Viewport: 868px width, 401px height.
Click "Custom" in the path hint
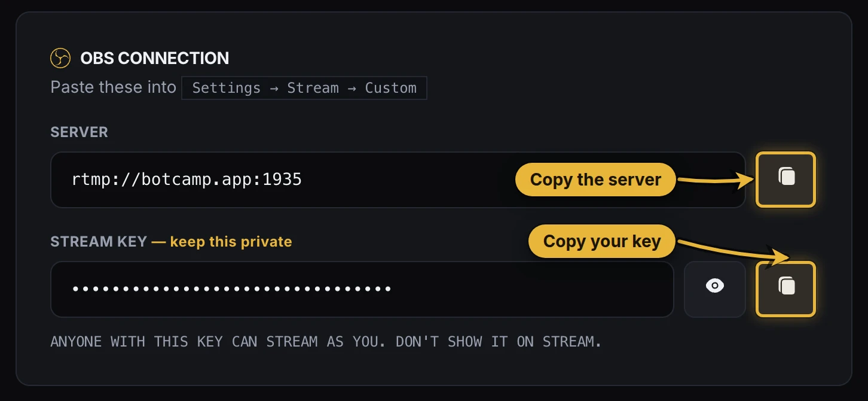(390, 88)
